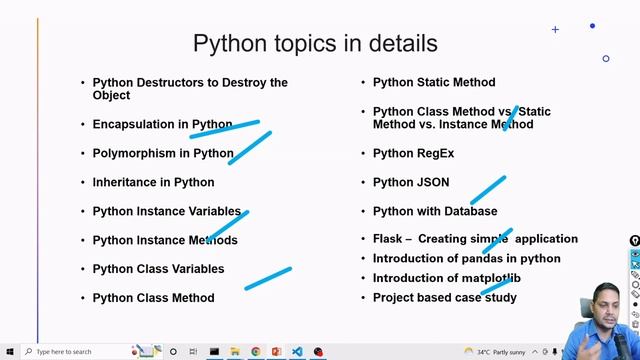Image resolution: width=640 pixels, height=360 pixels.
Task: Click the undo icon on annotation toolbar
Action: [x=636, y=314]
